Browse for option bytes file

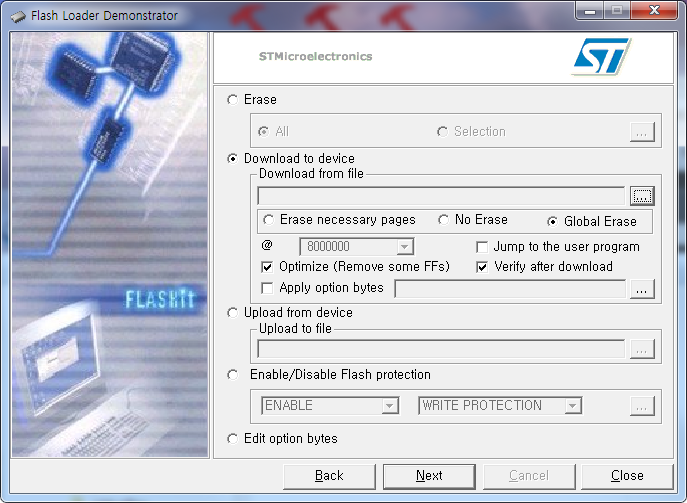pyautogui.click(x=642, y=289)
